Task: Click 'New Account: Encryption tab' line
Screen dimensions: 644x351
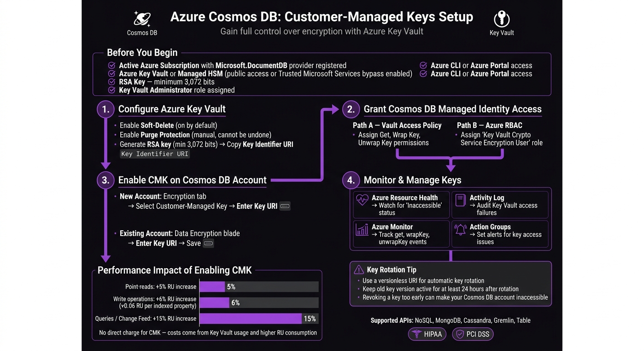Action: click(163, 197)
